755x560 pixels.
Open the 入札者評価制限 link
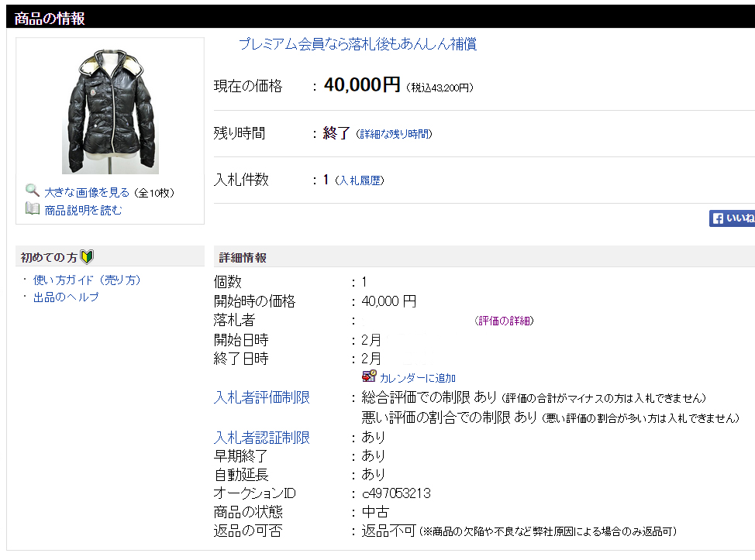pyautogui.click(x=261, y=397)
